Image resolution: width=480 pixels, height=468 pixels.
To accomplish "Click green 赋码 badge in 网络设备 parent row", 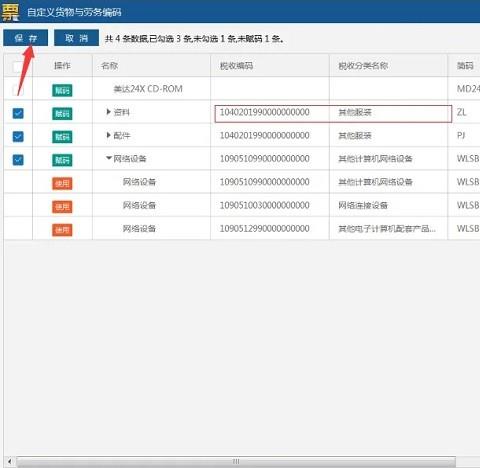I will coord(62,160).
